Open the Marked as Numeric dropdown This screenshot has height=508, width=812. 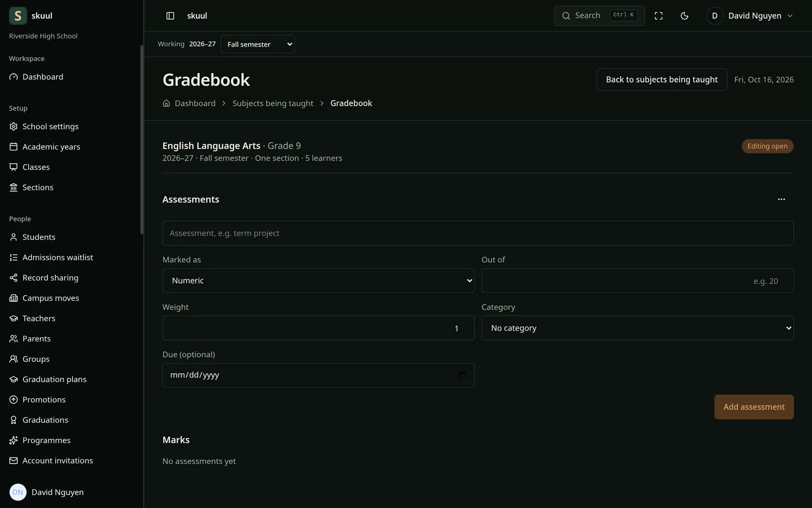coord(318,280)
